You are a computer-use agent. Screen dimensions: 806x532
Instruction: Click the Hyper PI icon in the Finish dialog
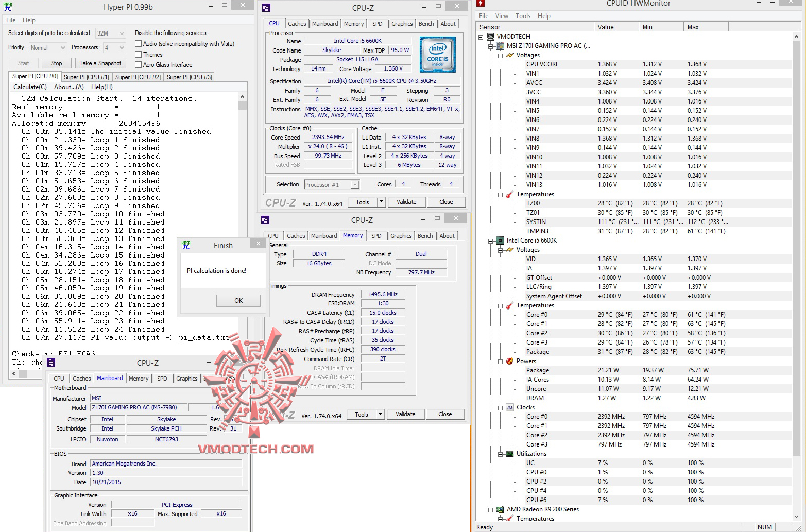pos(186,245)
